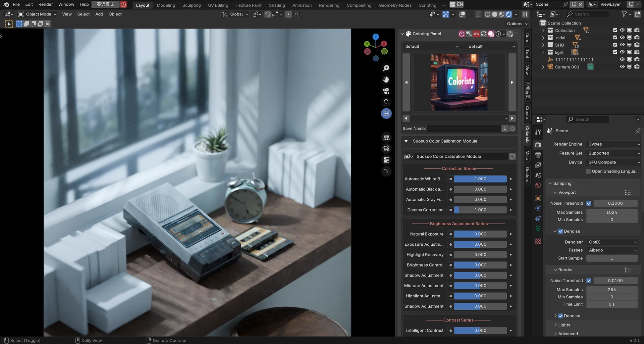This screenshot has width=644, height=344.
Task: Toggle visibility of the light collection
Action: click(x=622, y=52)
